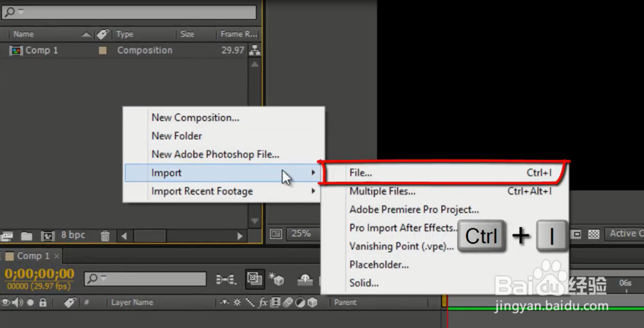Click the lock column header icon

(43, 302)
